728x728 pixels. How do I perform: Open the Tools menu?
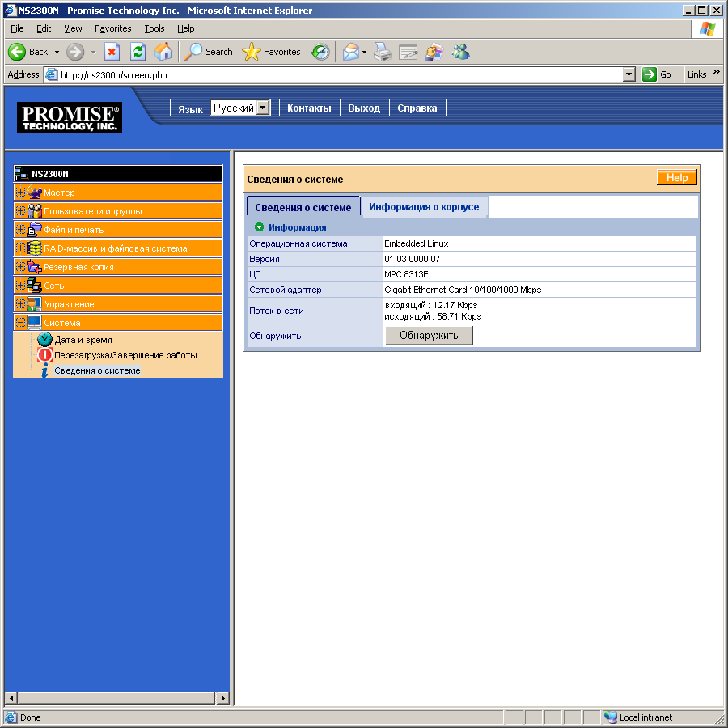(154, 28)
